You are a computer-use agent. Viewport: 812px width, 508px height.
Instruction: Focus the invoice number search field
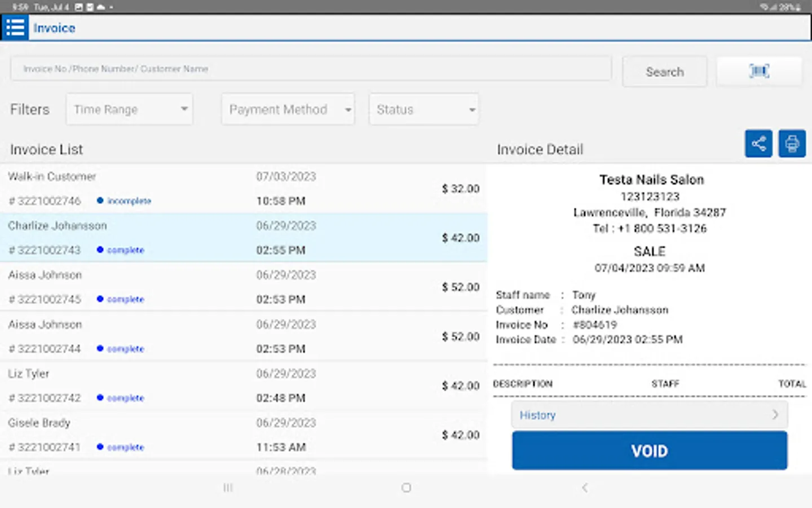click(x=311, y=69)
